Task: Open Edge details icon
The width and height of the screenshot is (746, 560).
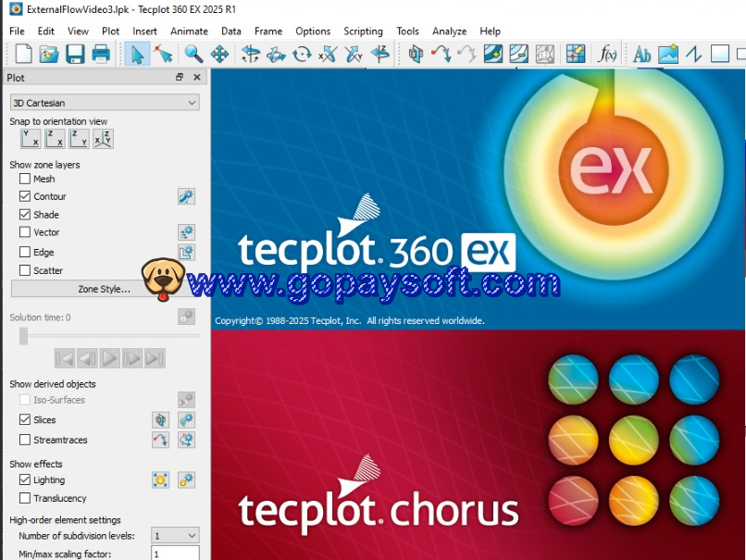Action: tap(187, 252)
